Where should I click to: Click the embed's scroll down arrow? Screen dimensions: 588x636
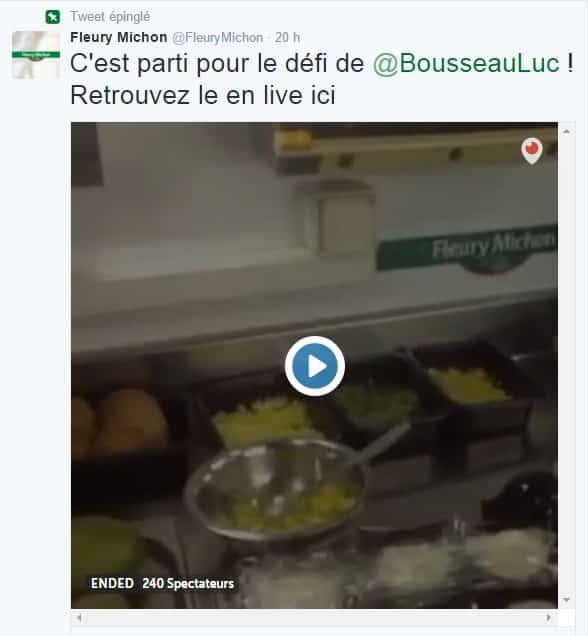pos(567,599)
